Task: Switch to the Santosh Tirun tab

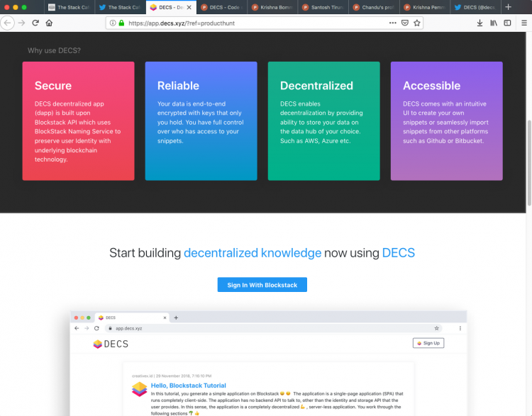Action: (323, 7)
